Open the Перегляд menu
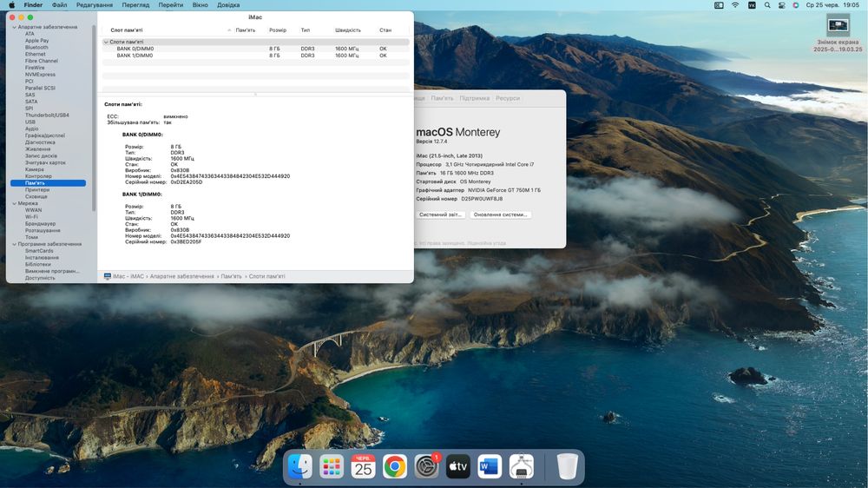The width and height of the screenshot is (868, 488). (x=135, y=5)
